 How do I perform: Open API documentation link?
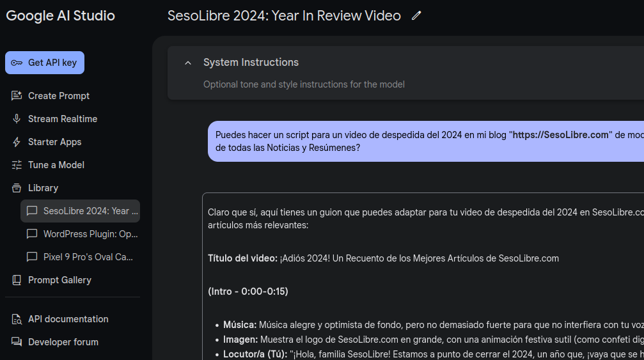pos(68,319)
